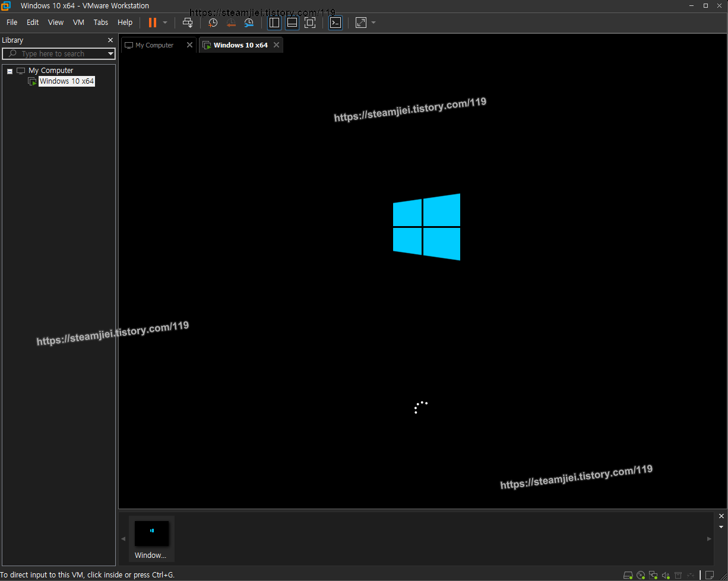This screenshot has height=581, width=728.
Task: Switch to the My Computer tab
Action: pos(154,45)
